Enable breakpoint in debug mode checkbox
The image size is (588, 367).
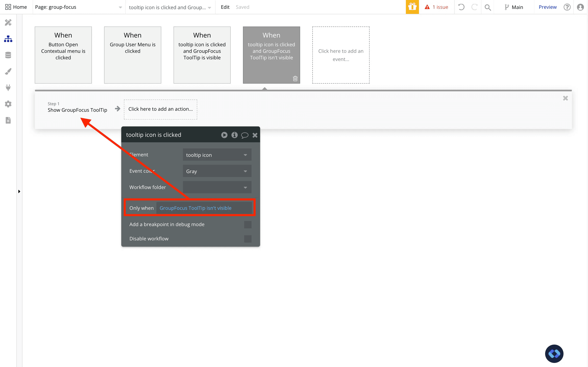(248, 224)
